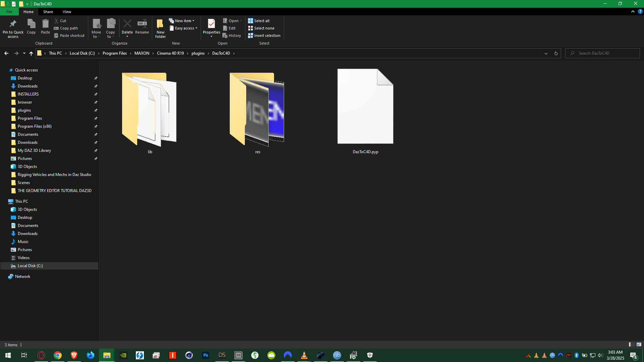Open the notification center icon
Screen dimensions: 644x362
634,355
